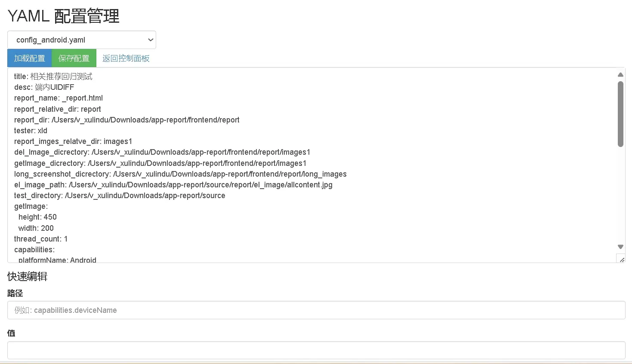Click the YAML 配置管理 heading
632x364 pixels.
tap(64, 16)
